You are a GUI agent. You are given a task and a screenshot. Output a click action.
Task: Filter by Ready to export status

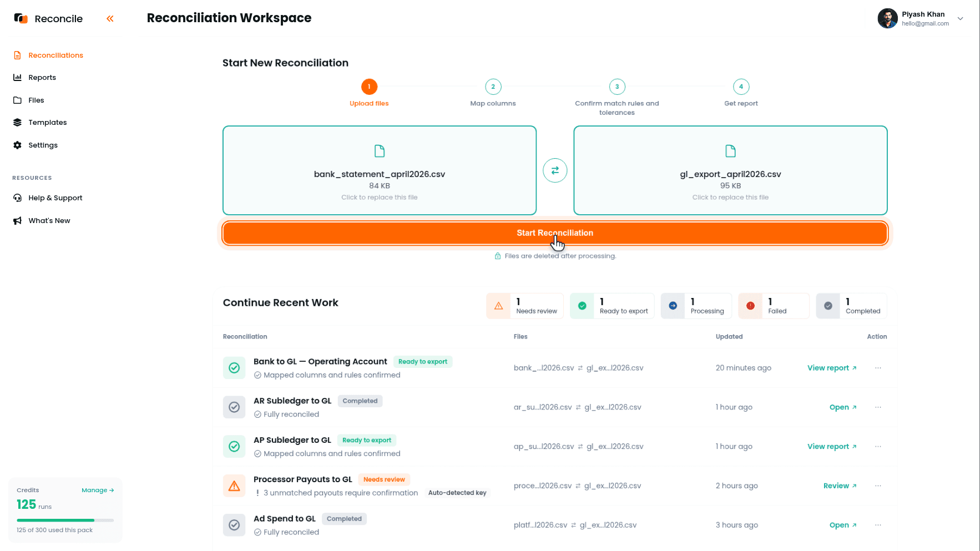[612, 306]
